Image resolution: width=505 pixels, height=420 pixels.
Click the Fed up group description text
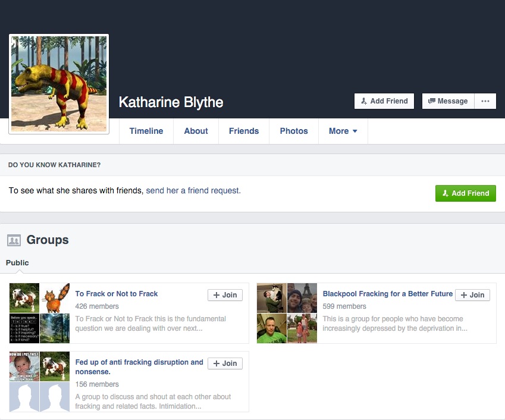[153, 402]
